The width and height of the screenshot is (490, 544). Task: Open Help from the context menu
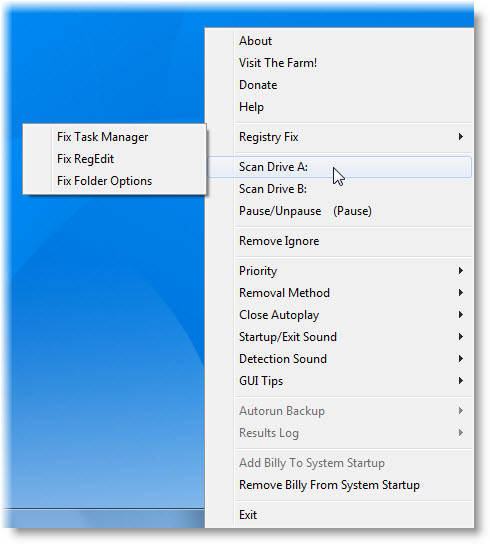[339, 107]
